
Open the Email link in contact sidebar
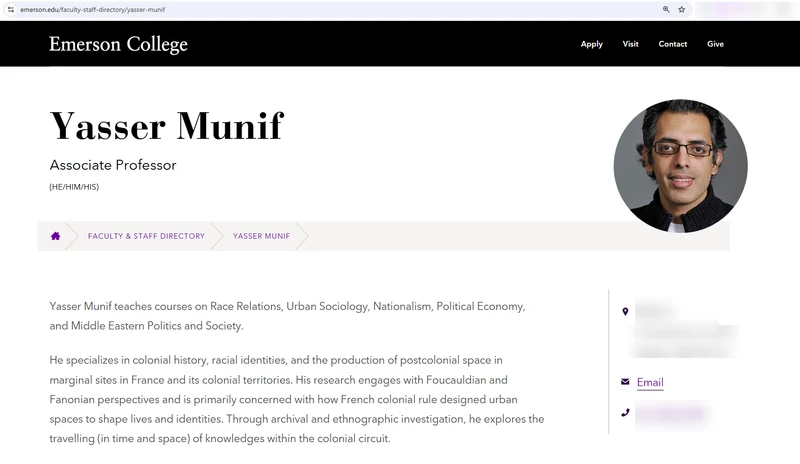(650, 382)
